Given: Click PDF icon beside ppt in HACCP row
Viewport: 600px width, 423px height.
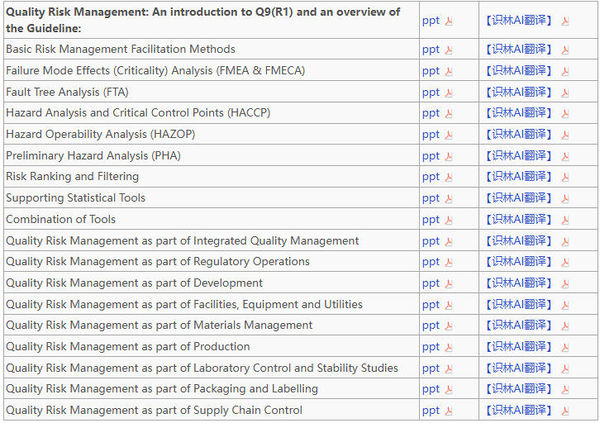Looking at the screenshot, I should [449, 113].
